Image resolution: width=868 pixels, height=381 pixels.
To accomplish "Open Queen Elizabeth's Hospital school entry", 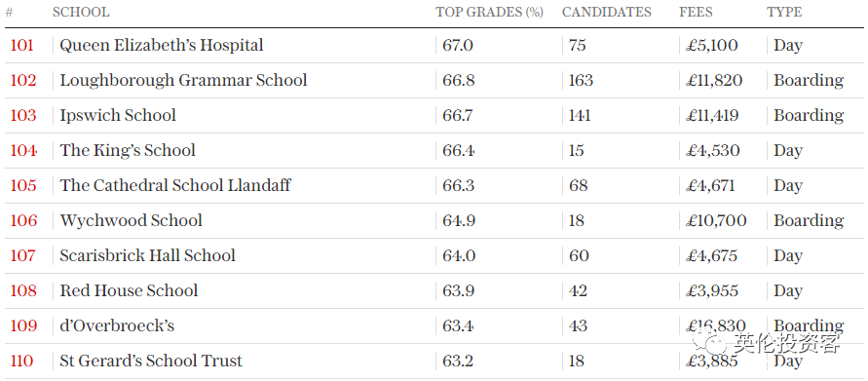I will pos(162,45).
